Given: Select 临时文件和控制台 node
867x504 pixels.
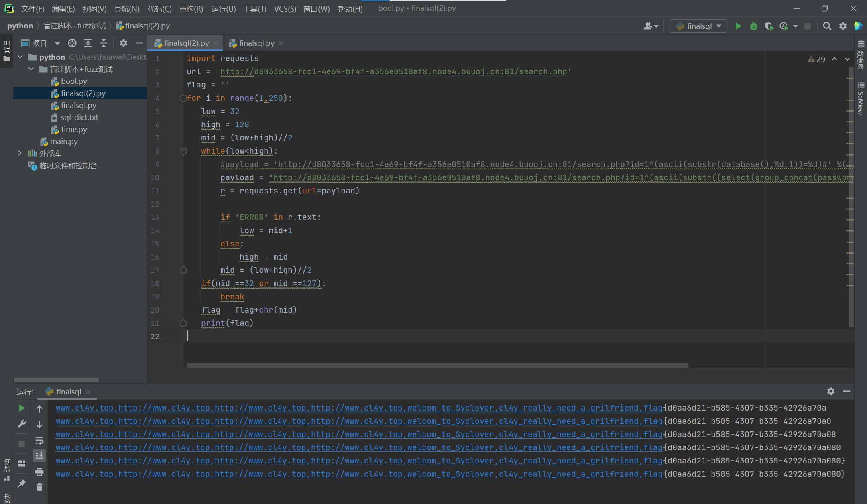Looking at the screenshot, I should click(68, 165).
